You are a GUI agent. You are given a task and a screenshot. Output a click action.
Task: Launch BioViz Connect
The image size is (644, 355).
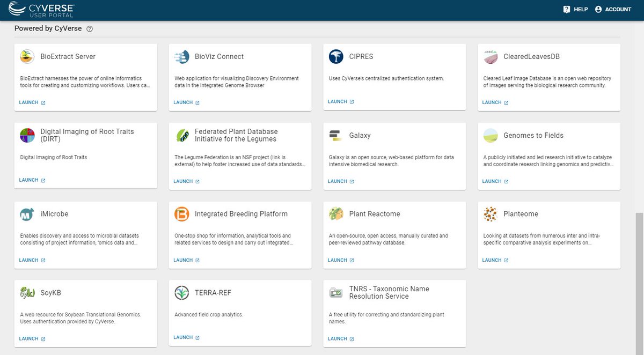(187, 102)
